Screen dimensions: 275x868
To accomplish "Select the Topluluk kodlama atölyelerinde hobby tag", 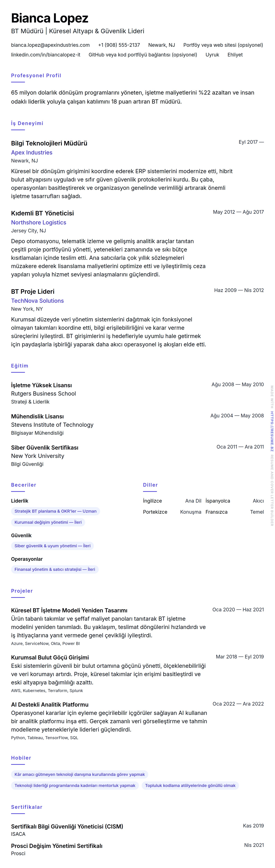I will (190, 785).
